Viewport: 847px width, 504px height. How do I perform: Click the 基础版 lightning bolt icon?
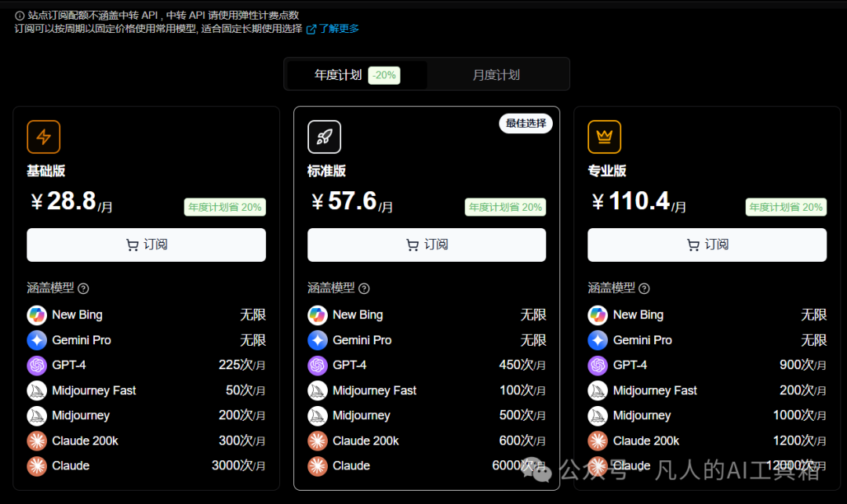coord(44,137)
